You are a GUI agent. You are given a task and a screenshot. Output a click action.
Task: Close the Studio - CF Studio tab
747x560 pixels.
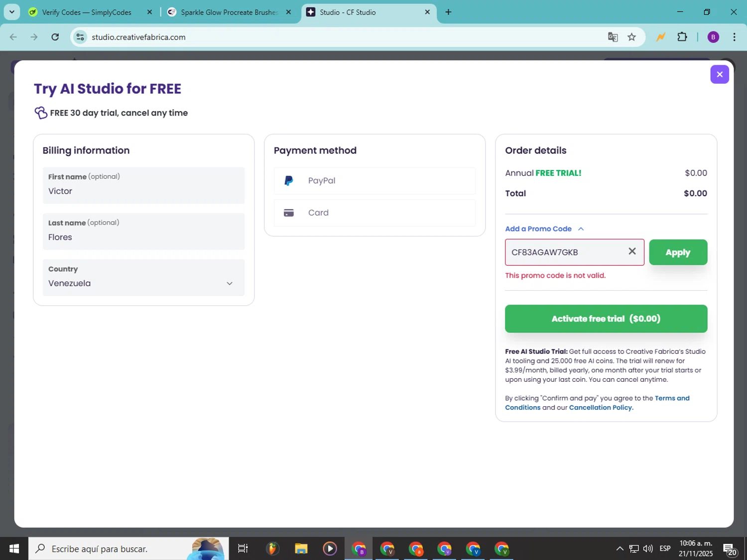click(427, 12)
